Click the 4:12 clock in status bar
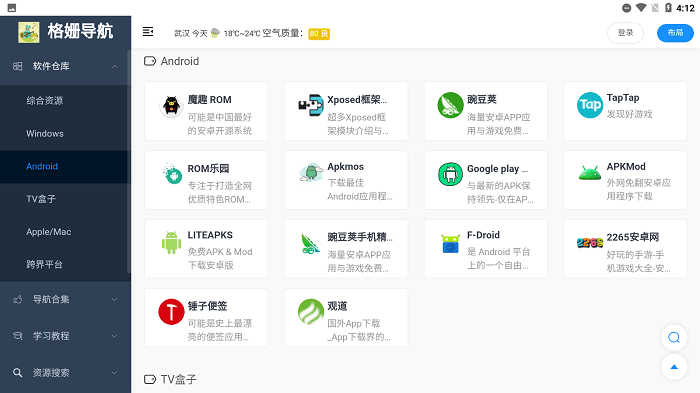Viewport: 700px width, 393px height. click(685, 8)
